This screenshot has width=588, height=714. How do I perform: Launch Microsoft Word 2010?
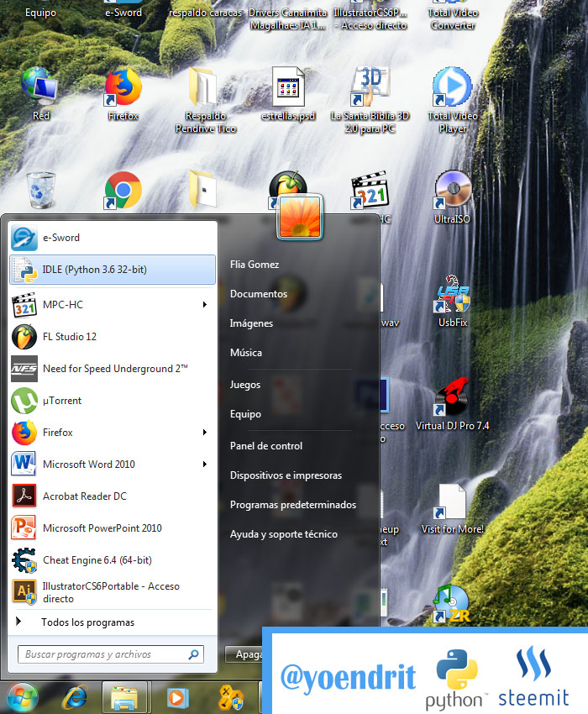click(112, 464)
